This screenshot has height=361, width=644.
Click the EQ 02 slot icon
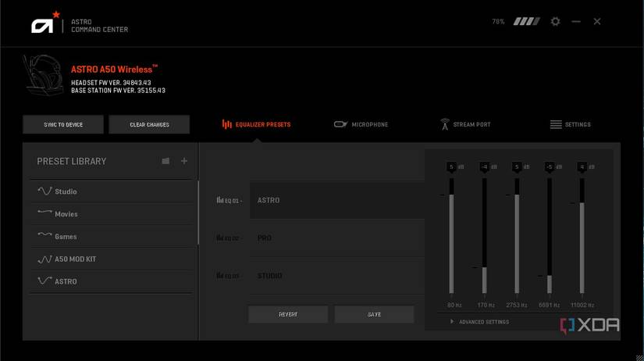219,238
